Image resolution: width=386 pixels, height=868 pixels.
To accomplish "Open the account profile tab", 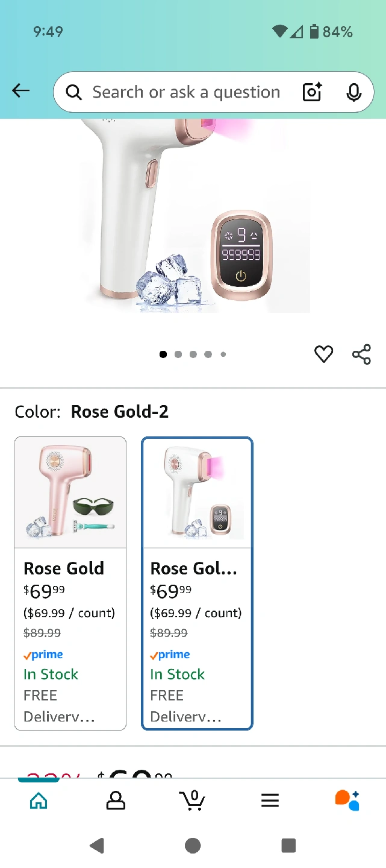I will pos(115,800).
